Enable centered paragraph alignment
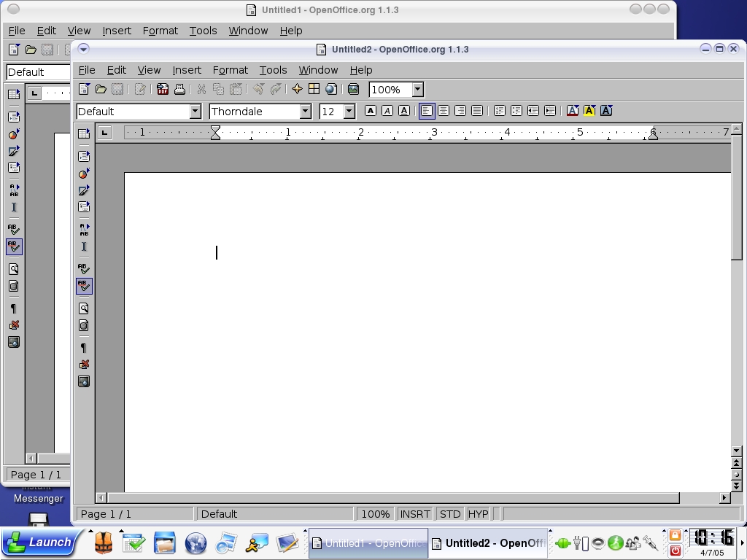 [x=444, y=111]
